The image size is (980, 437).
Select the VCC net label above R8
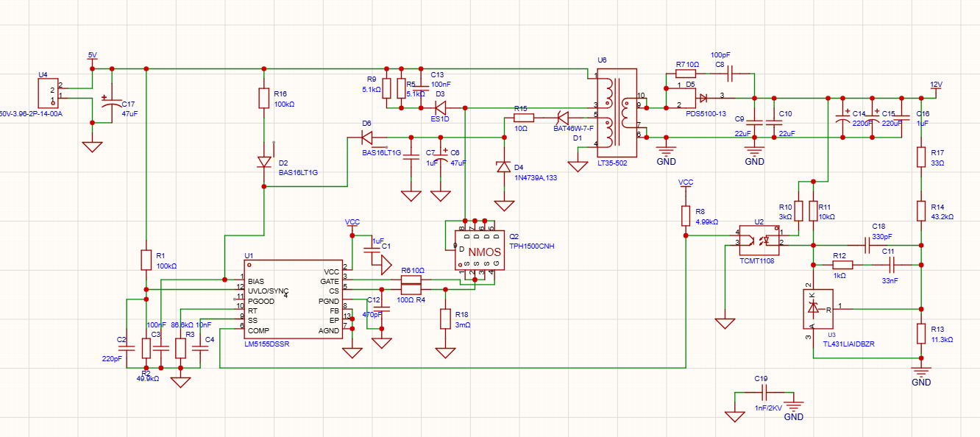tap(685, 182)
